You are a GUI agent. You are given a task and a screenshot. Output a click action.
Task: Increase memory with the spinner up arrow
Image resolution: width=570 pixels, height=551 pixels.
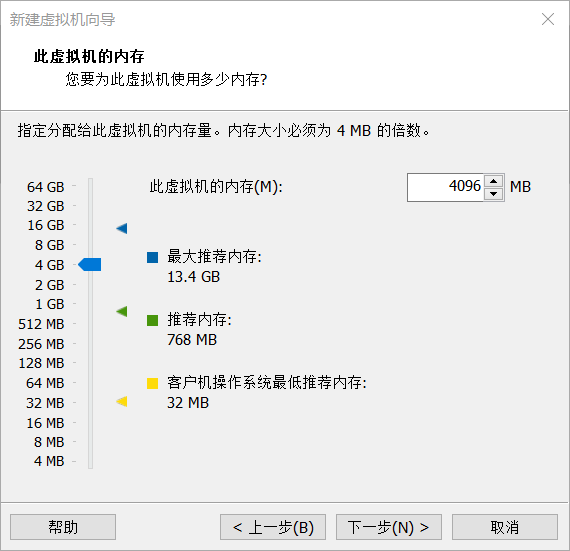click(x=493, y=181)
